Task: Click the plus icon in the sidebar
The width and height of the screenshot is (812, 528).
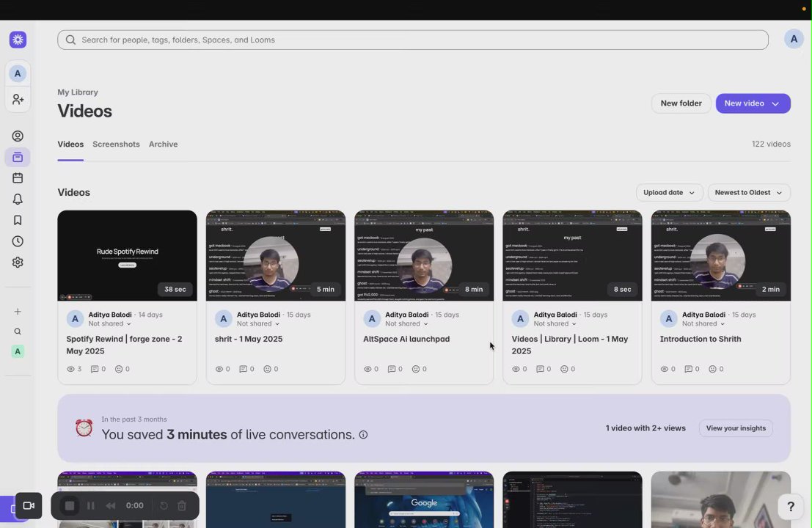Action: point(18,312)
